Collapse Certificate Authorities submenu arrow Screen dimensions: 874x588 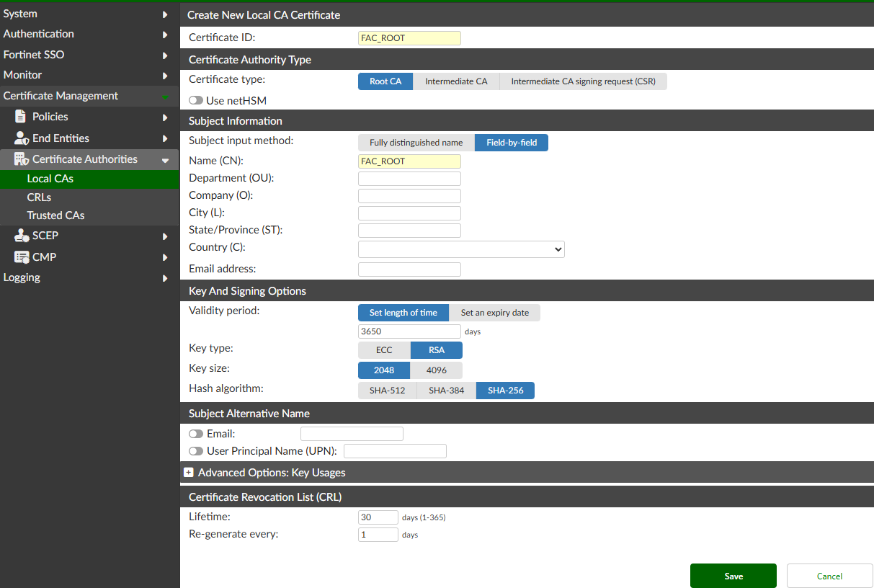point(165,160)
